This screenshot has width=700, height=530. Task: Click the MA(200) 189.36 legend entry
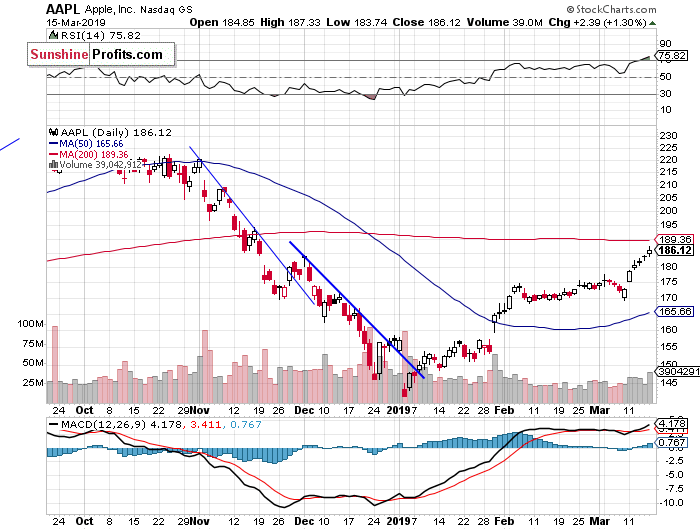click(x=94, y=154)
